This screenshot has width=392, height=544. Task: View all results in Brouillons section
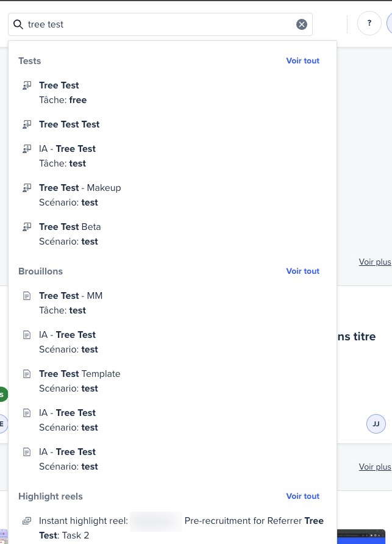[x=302, y=271]
